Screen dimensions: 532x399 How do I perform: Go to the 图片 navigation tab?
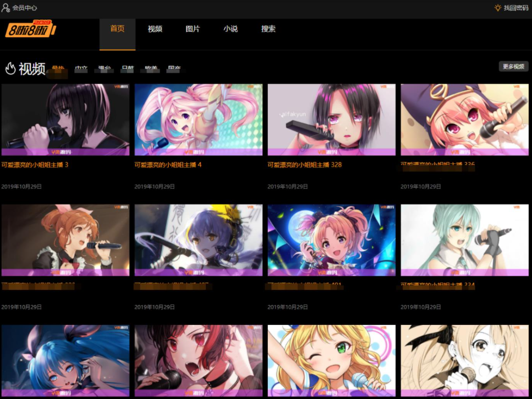click(x=192, y=29)
